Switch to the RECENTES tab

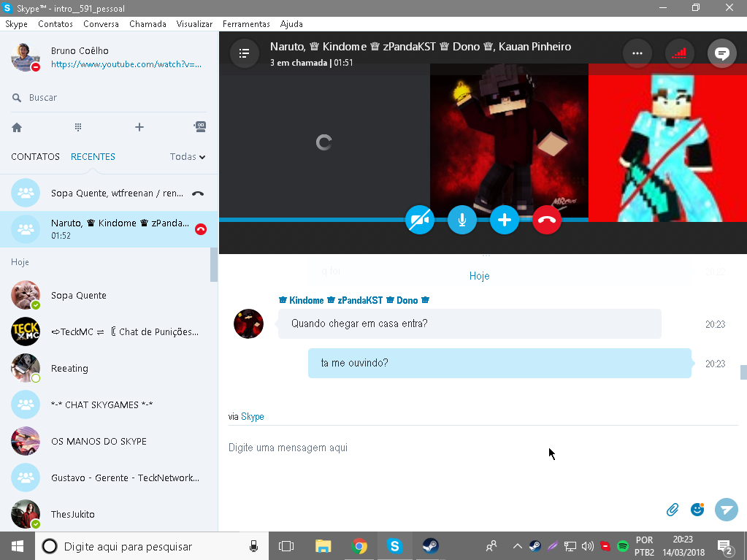point(93,157)
